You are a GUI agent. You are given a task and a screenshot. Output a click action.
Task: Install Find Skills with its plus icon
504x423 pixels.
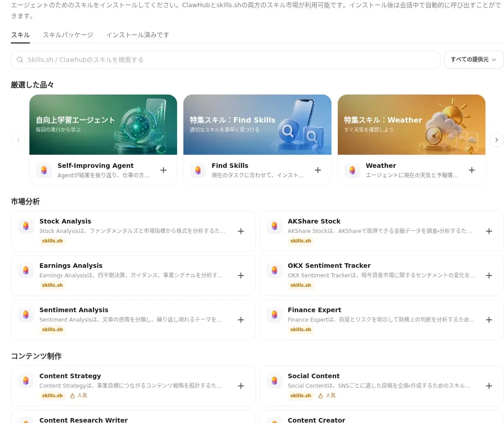(x=317, y=170)
